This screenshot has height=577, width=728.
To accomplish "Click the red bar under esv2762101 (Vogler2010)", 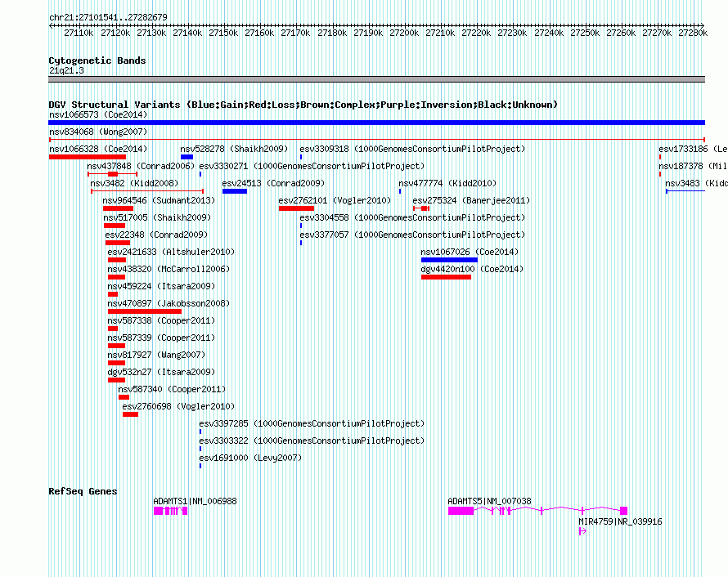I will [x=296, y=208].
